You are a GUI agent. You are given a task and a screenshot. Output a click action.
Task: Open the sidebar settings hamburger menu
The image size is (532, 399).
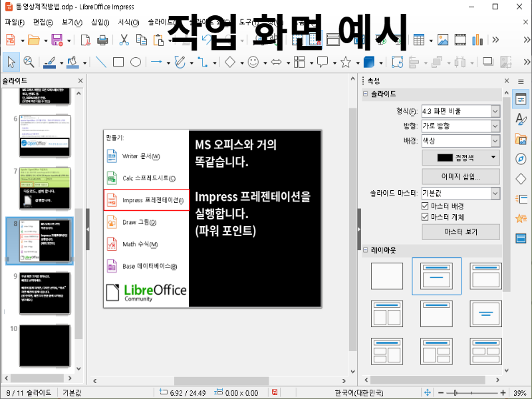(521, 81)
